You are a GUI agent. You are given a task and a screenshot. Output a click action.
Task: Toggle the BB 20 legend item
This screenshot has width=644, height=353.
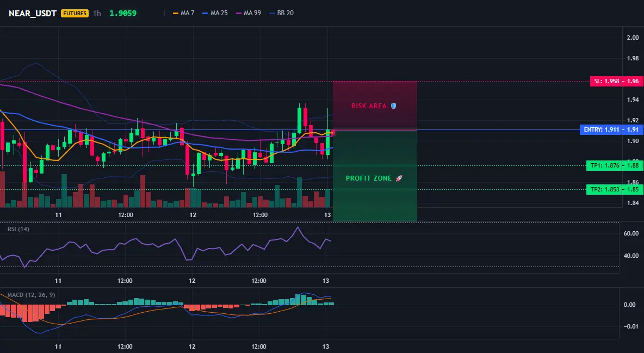pyautogui.click(x=282, y=13)
